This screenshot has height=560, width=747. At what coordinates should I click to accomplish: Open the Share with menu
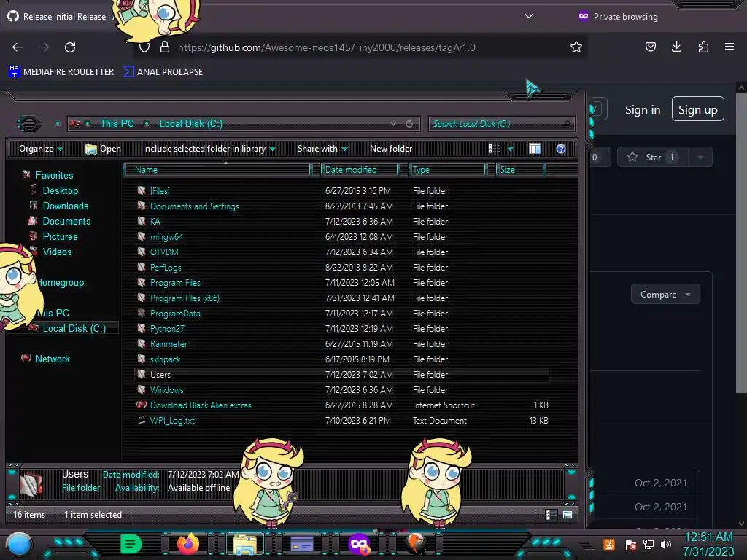point(322,149)
